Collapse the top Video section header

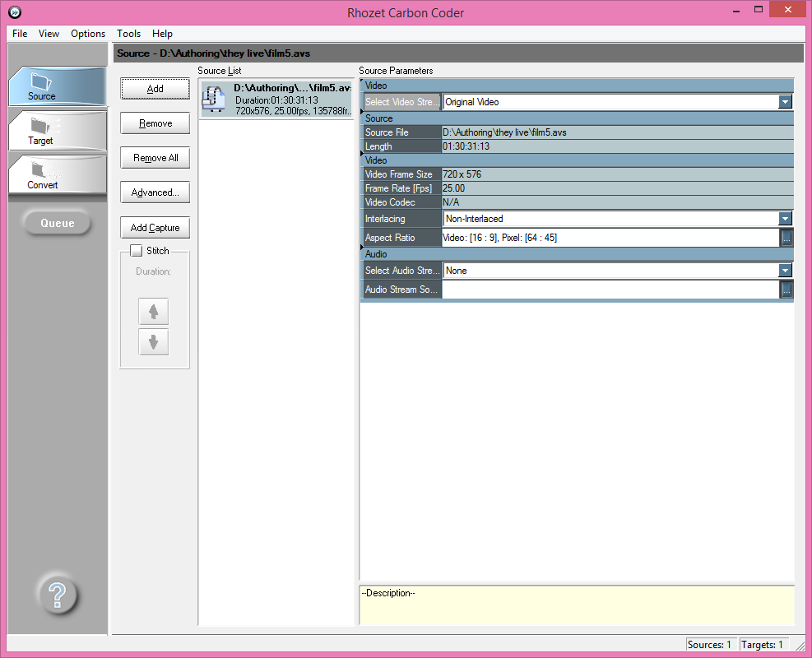tap(577, 86)
